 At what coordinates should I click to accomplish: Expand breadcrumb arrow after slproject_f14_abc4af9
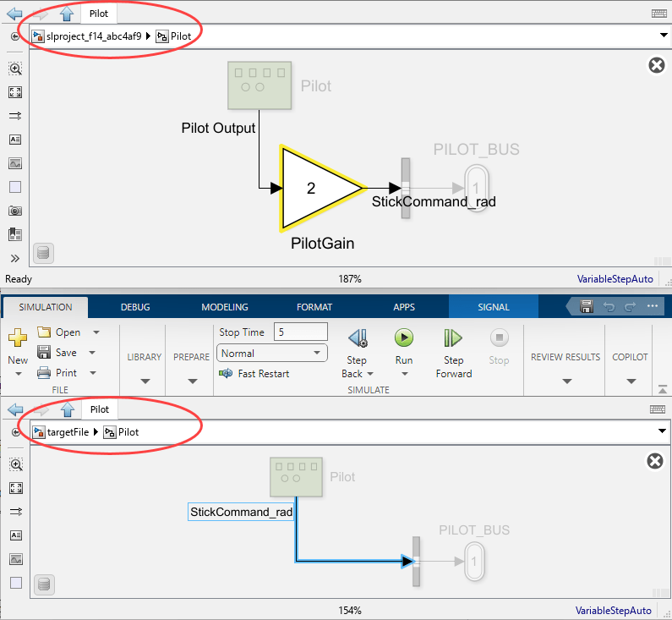(x=148, y=36)
